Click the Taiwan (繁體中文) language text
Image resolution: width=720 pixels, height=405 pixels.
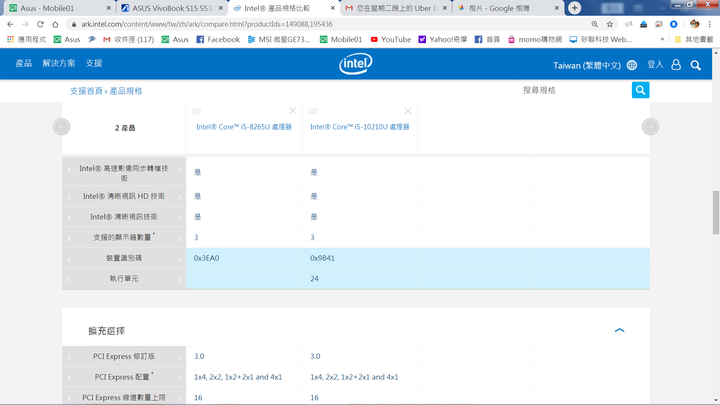(587, 65)
